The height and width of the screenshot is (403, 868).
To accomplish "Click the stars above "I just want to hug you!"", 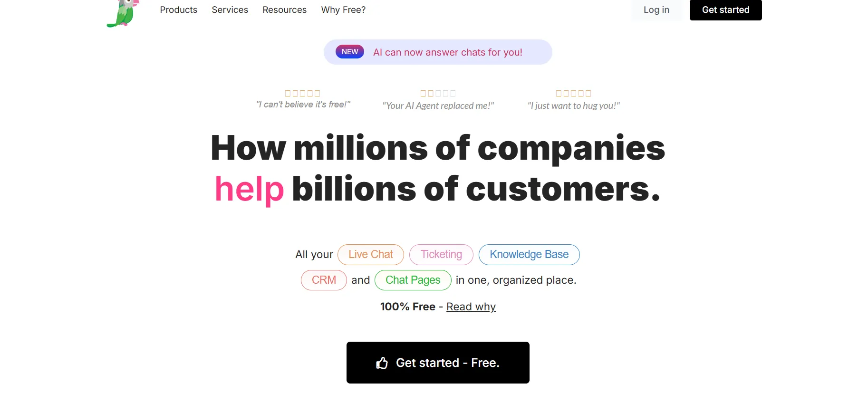I will [573, 93].
